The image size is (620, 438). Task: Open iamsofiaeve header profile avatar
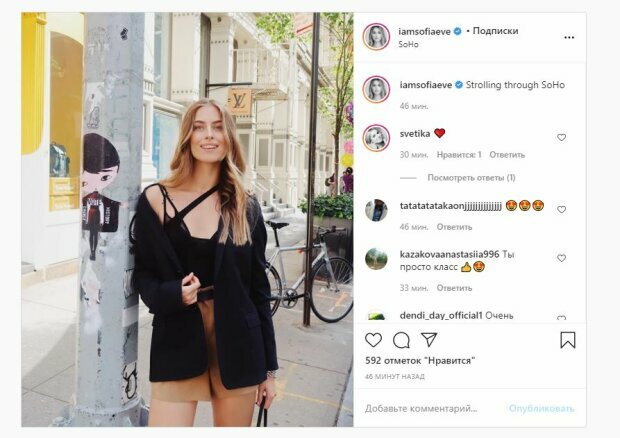376,37
